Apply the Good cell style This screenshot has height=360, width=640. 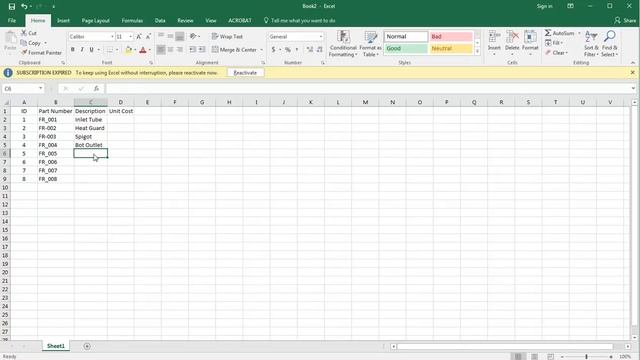pyautogui.click(x=406, y=48)
